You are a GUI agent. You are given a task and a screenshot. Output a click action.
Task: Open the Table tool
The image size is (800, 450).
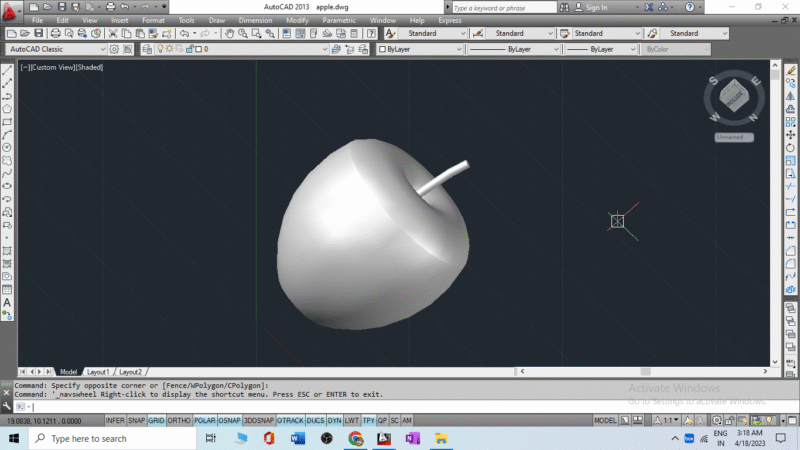pos(7,290)
